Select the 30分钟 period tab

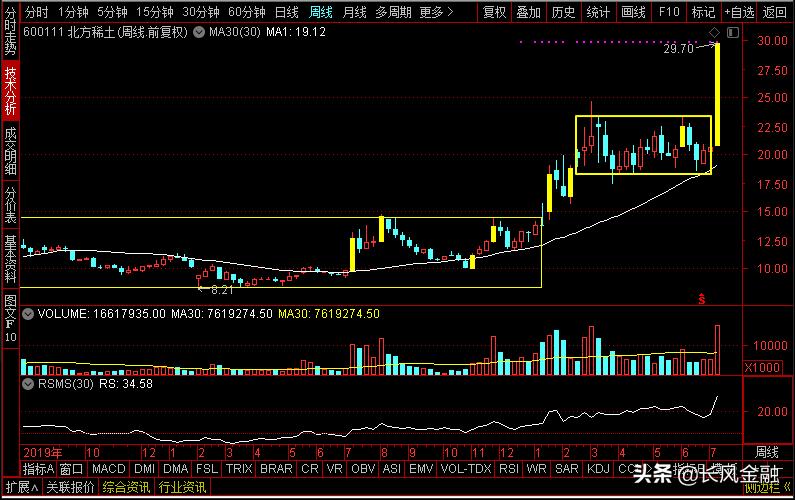coord(200,12)
